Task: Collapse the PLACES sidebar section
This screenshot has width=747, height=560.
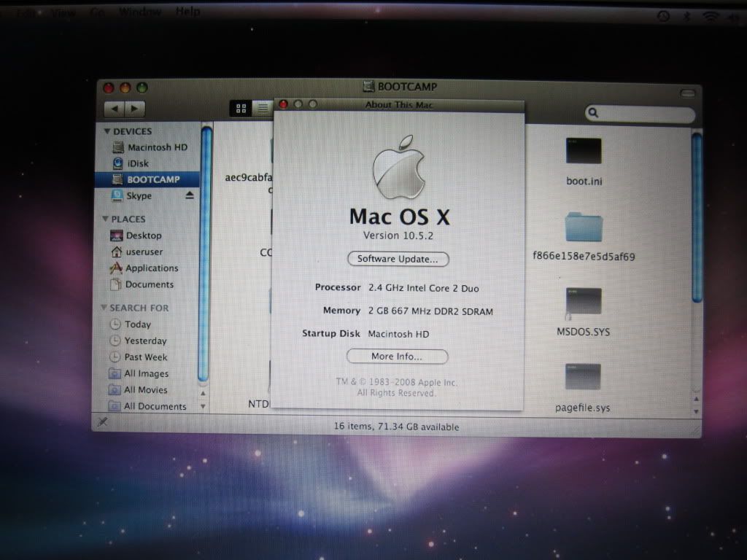Action: [x=105, y=219]
